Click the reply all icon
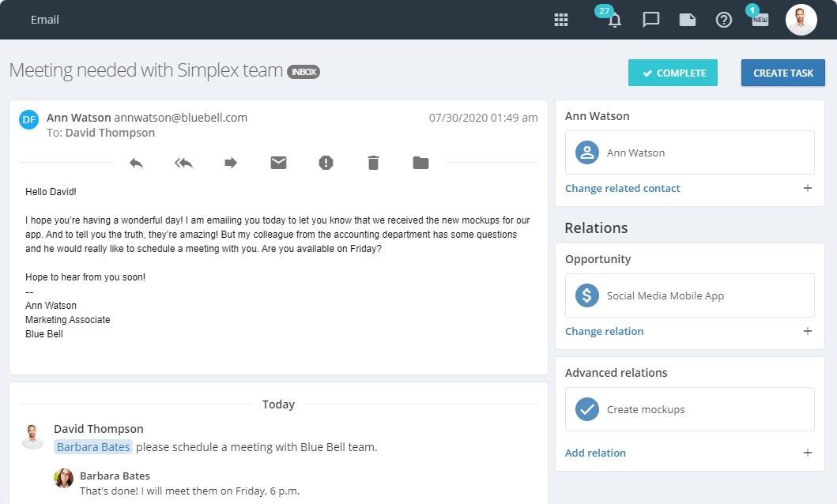Screen dimensions: 837x504 coord(183,163)
